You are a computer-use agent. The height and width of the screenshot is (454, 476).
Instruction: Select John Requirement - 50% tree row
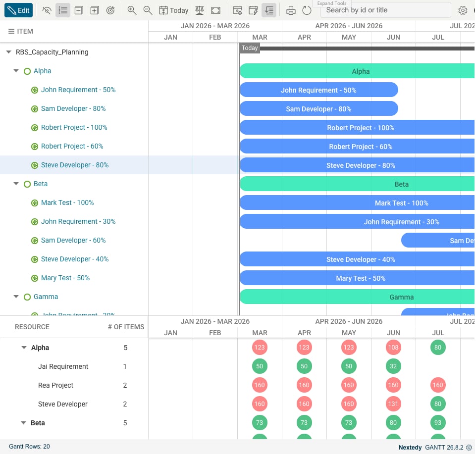pyautogui.click(x=74, y=90)
